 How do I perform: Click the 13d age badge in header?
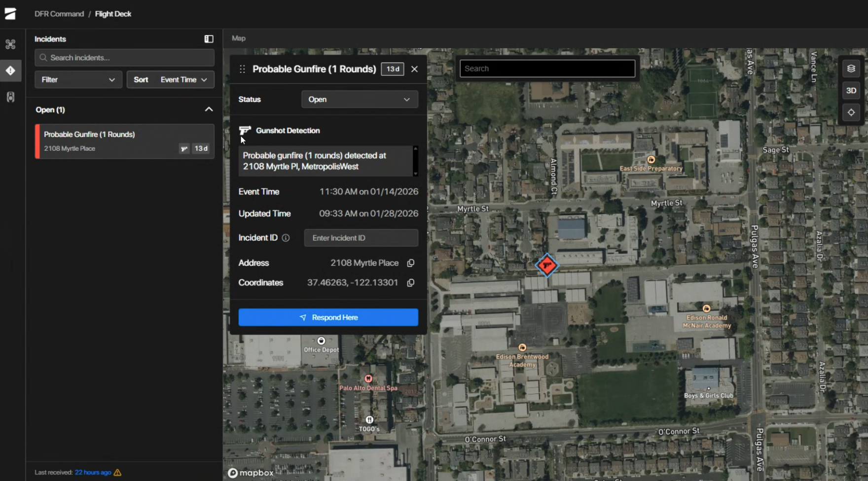tap(393, 69)
